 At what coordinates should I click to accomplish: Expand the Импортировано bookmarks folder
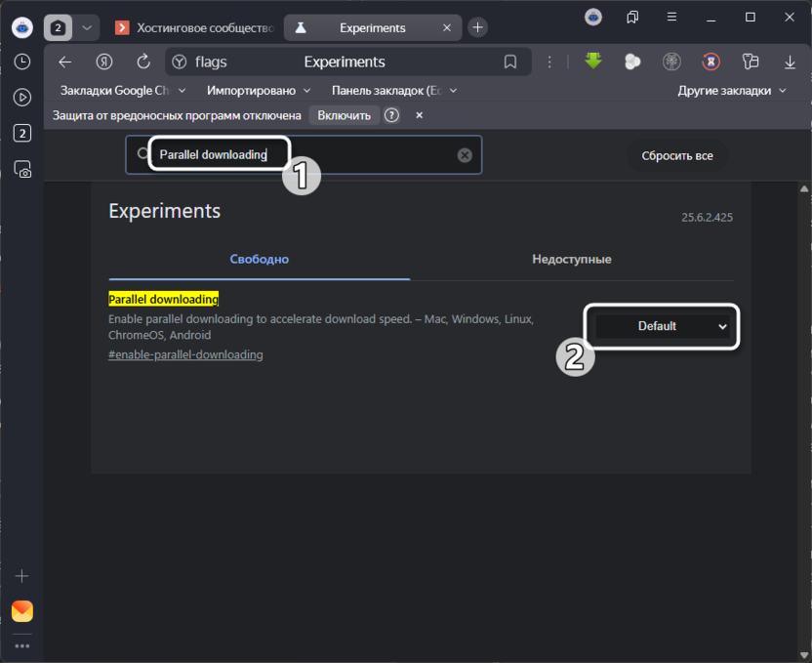pyautogui.click(x=259, y=91)
